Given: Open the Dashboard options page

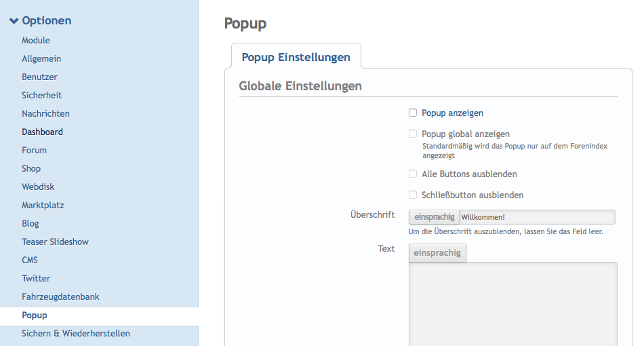Looking at the screenshot, I should coord(42,132).
